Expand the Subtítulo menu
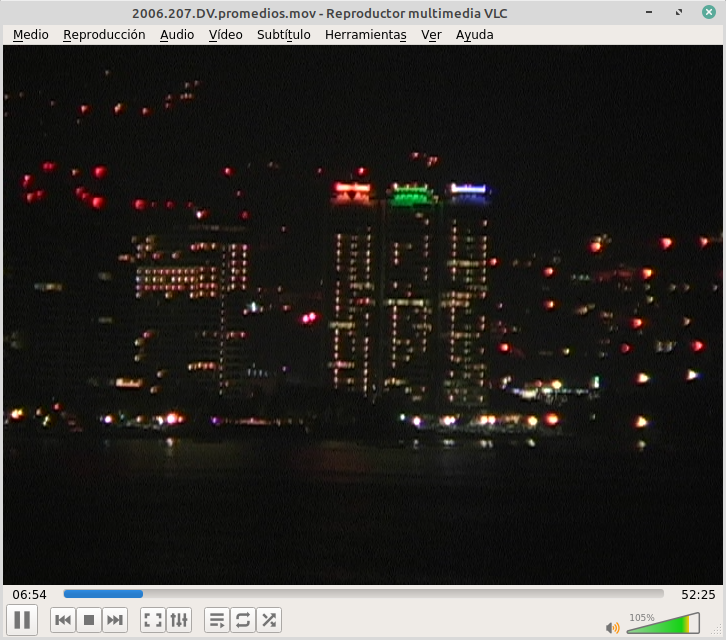The height and width of the screenshot is (640, 726). point(283,34)
